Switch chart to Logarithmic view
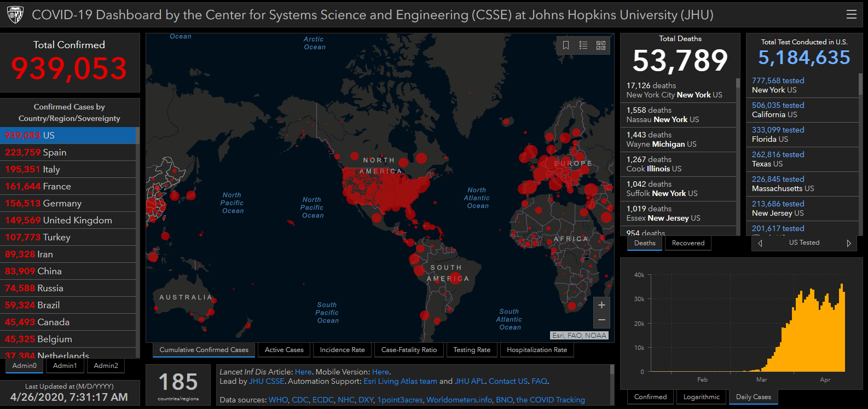Viewport: 868px width, 409px height. 701,397
